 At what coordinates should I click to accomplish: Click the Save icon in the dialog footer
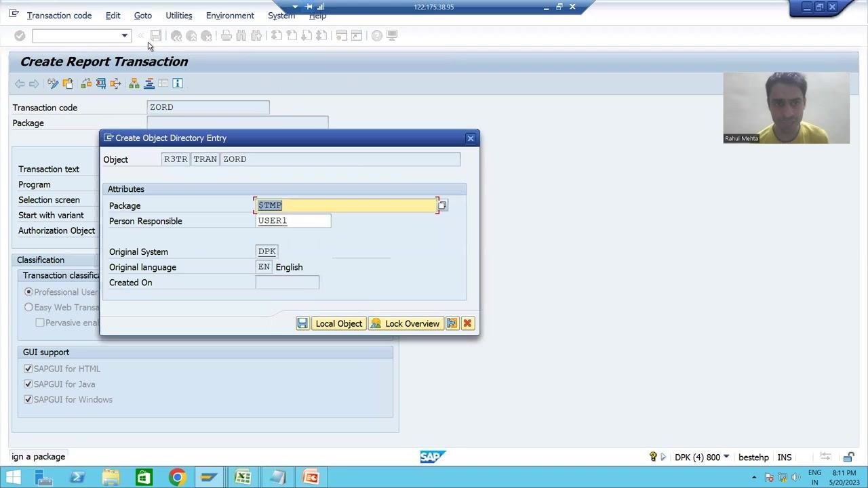point(302,324)
